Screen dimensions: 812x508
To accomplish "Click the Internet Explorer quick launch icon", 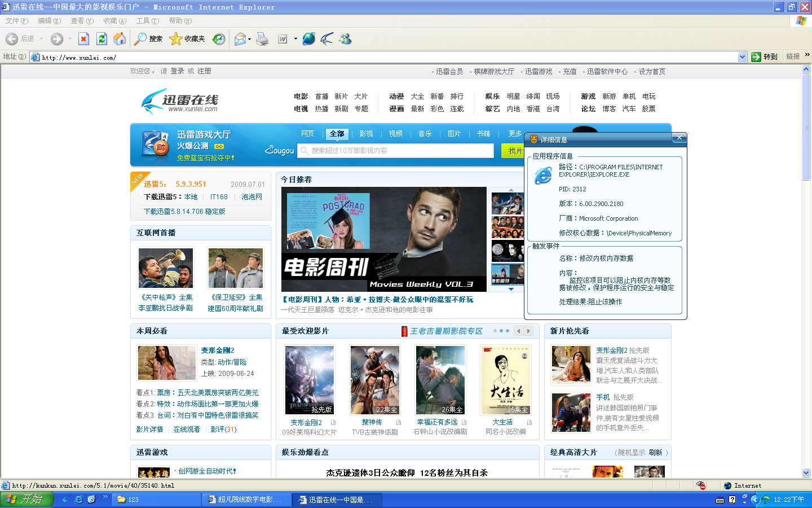I will 78,500.
